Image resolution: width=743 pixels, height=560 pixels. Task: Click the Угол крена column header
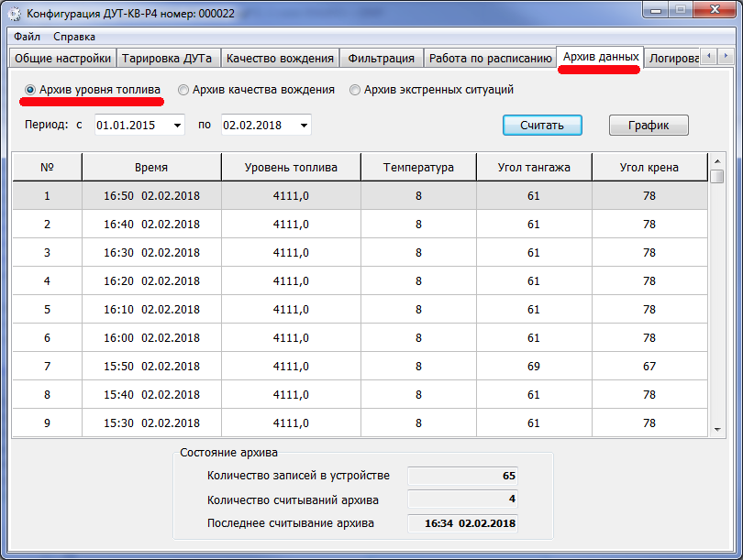tap(649, 167)
